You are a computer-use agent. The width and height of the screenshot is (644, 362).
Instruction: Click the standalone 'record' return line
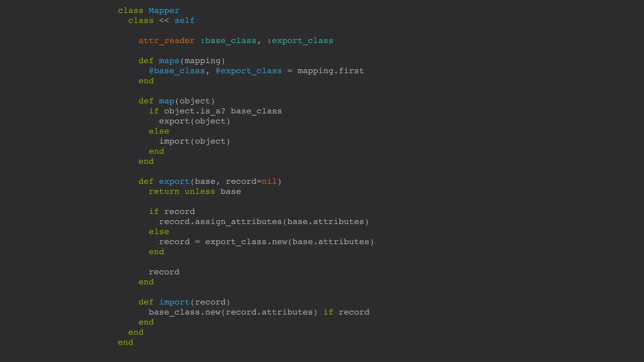pyautogui.click(x=164, y=272)
